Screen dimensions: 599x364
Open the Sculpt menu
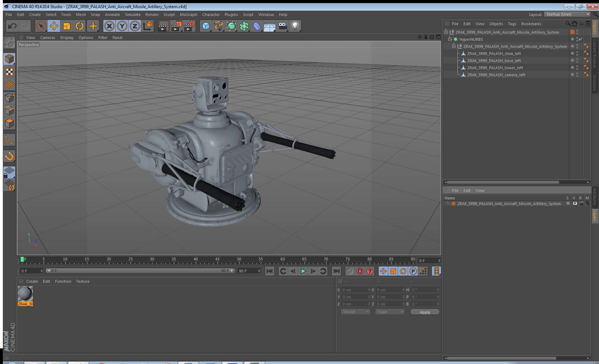click(x=169, y=15)
